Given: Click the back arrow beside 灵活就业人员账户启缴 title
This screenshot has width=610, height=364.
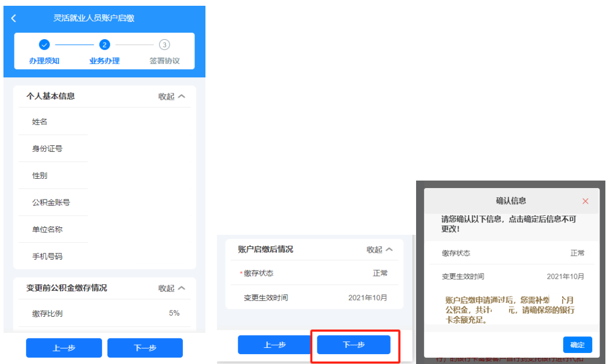Looking at the screenshot, I should [x=14, y=18].
